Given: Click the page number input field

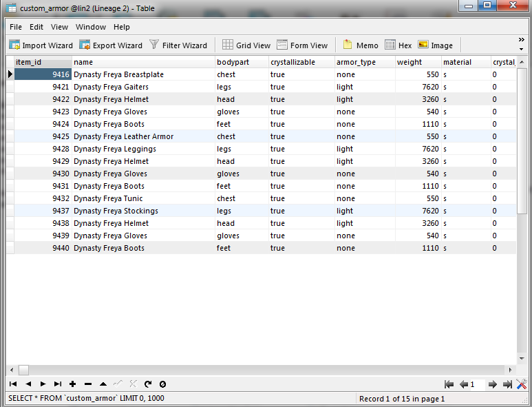Looking at the screenshot, I should tap(478, 384).
